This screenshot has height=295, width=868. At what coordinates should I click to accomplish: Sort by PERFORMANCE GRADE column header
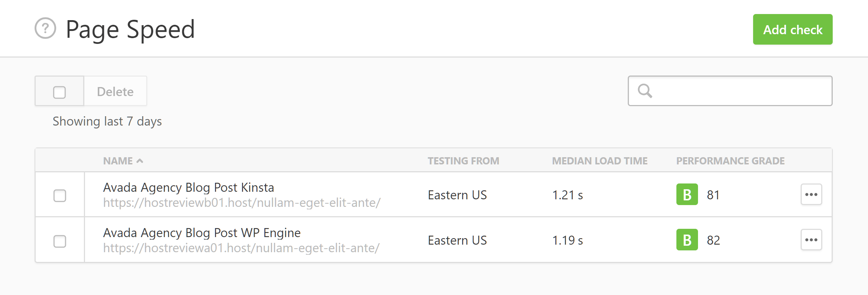730,161
